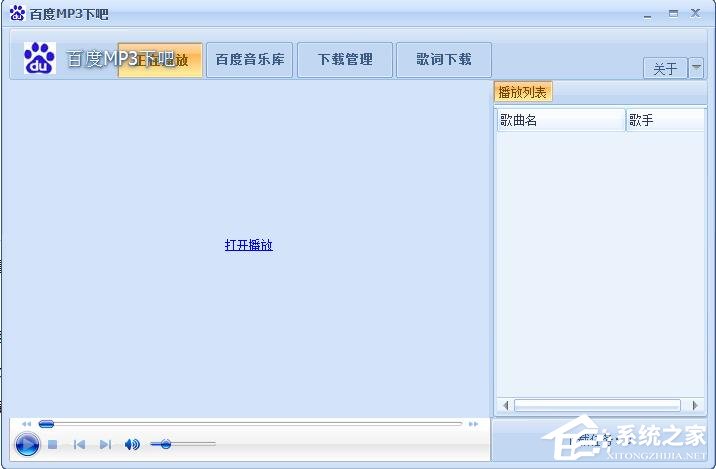Click the fast-forward icon beside seek bar
This screenshot has width=716, height=469.
click(474, 424)
